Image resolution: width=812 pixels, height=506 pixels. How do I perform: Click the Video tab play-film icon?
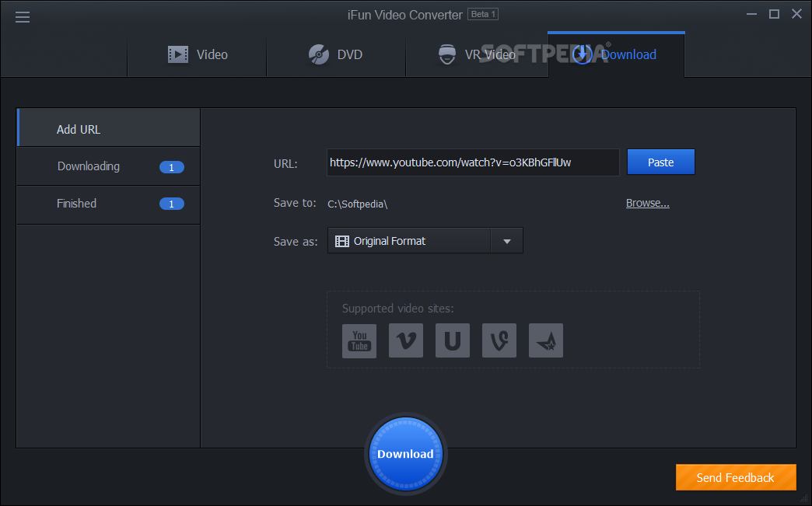(178, 54)
